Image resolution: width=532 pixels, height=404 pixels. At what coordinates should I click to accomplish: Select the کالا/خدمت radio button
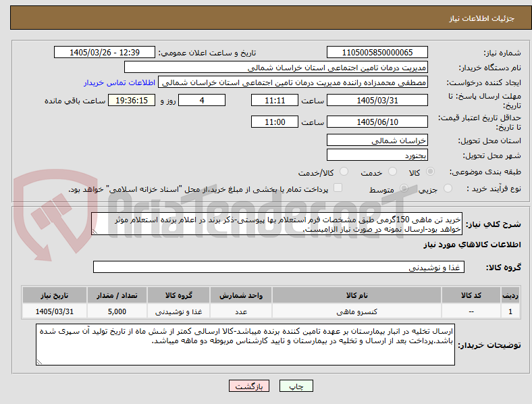[x=344, y=172]
